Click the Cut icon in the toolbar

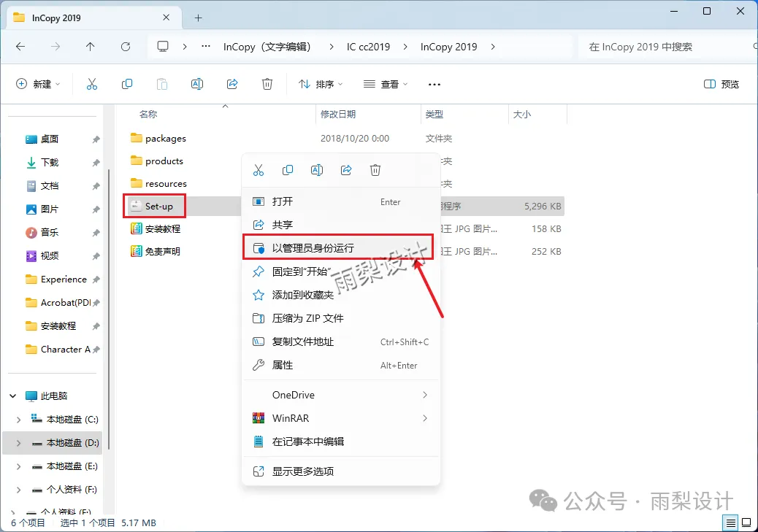(x=92, y=84)
